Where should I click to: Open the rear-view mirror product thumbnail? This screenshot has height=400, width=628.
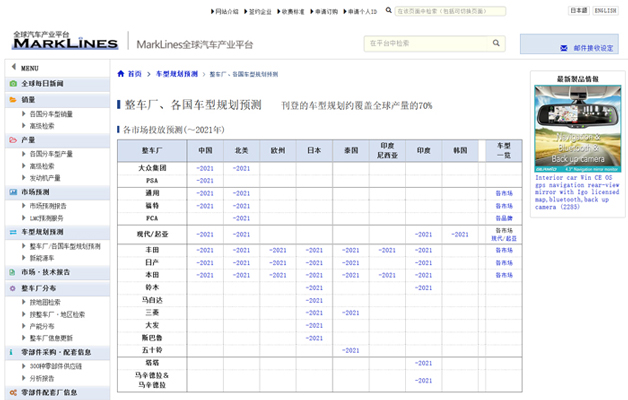coord(578,129)
